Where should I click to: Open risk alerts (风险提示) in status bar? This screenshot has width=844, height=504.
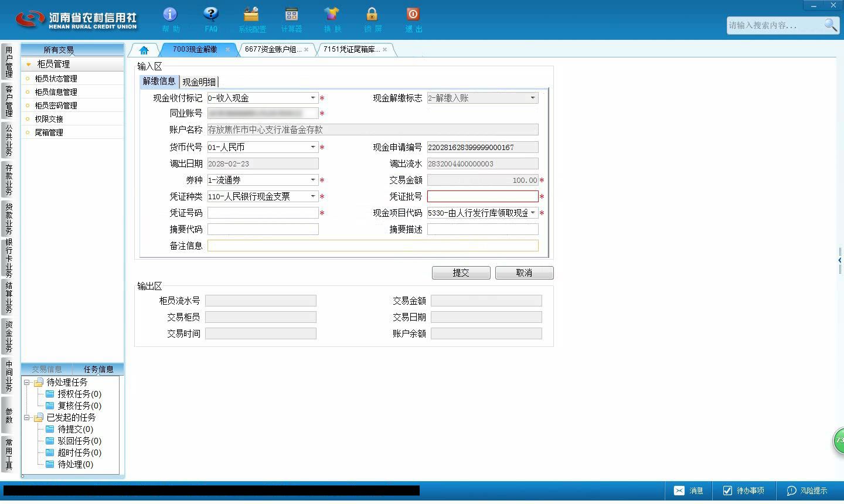[807, 491]
